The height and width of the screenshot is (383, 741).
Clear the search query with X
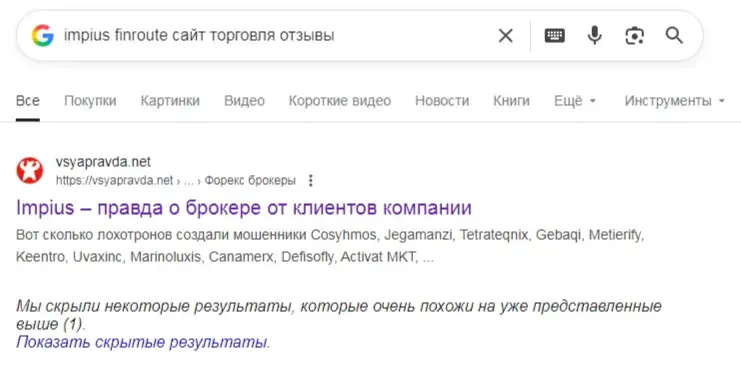tap(506, 35)
